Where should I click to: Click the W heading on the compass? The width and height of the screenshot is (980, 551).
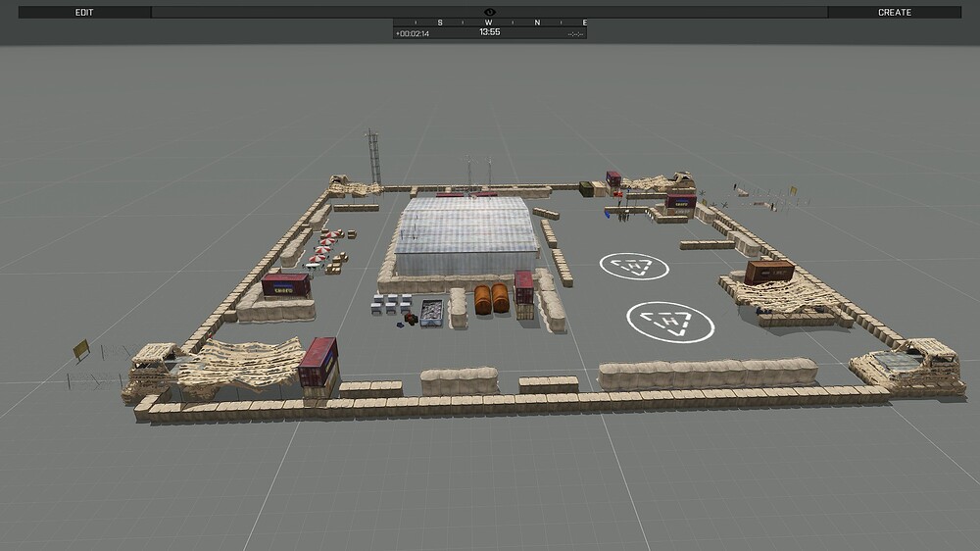[x=488, y=23]
